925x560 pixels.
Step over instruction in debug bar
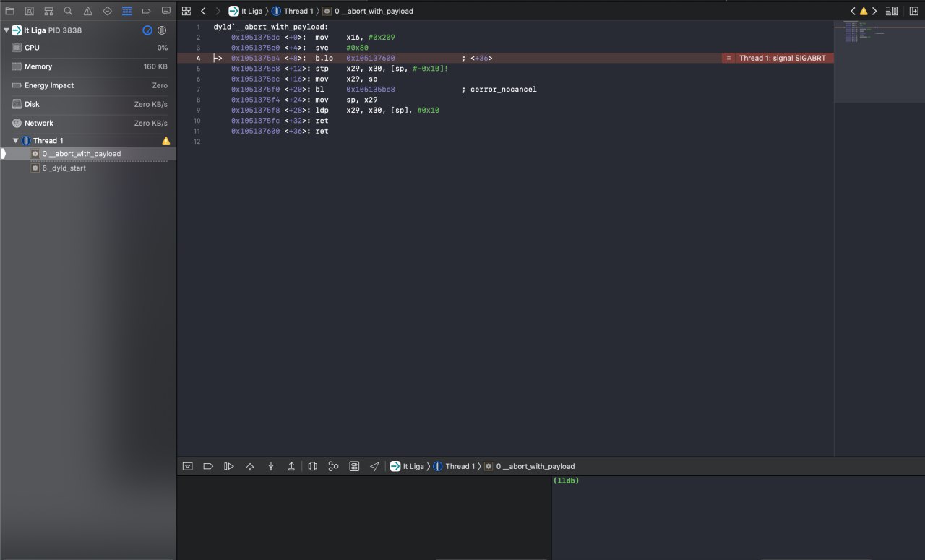coord(250,466)
